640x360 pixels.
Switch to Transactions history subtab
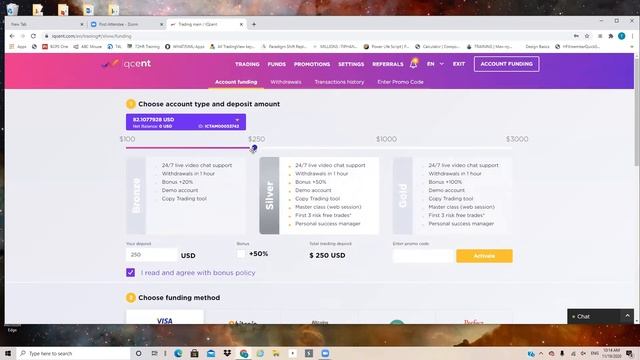[x=339, y=82]
